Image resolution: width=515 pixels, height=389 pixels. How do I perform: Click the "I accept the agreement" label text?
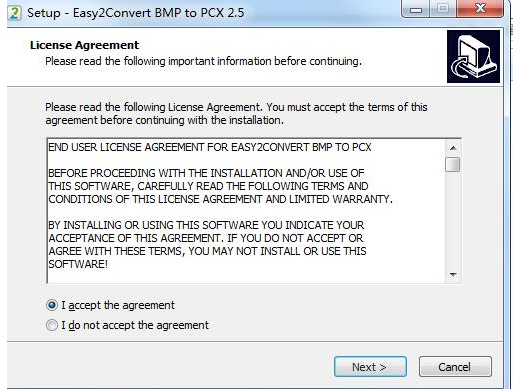coord(118,305)
